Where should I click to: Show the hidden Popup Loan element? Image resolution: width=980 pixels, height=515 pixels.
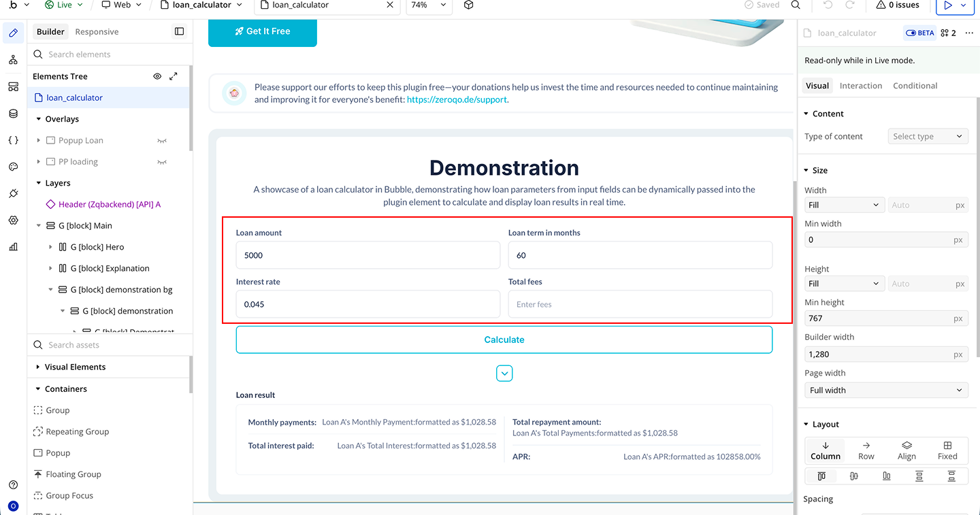pyautogui.click(x=162, y=141)
